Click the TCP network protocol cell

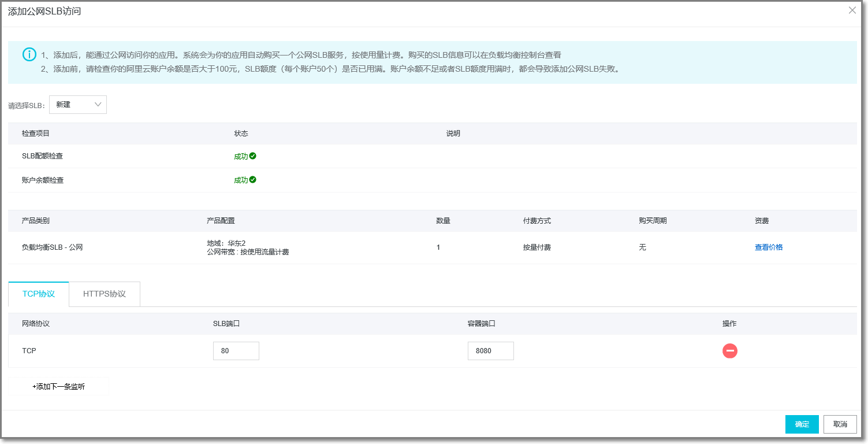[x=29, y=351]
